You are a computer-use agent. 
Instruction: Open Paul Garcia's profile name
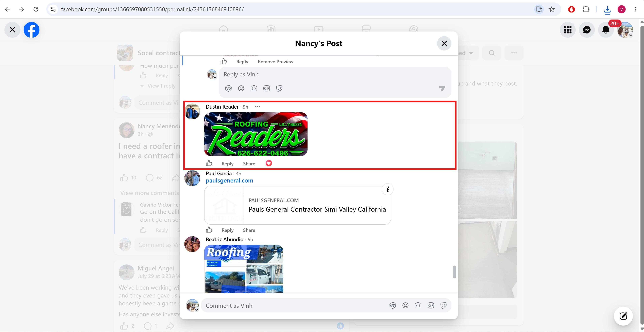click(x=219, y=174)
